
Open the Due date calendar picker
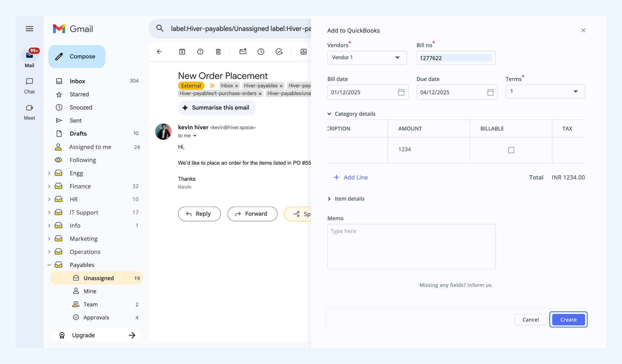(x=490, y=92)
